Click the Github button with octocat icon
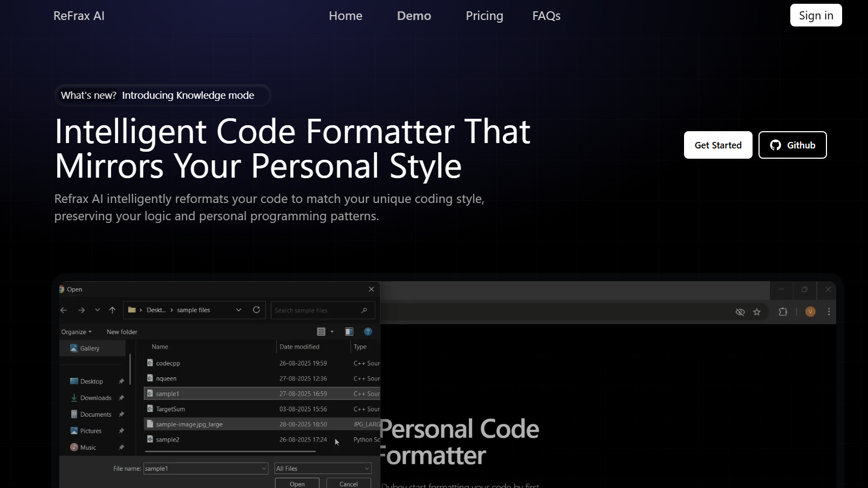Image resolution: width=868 pixels, height=488 pixels. tap(792, 145)
